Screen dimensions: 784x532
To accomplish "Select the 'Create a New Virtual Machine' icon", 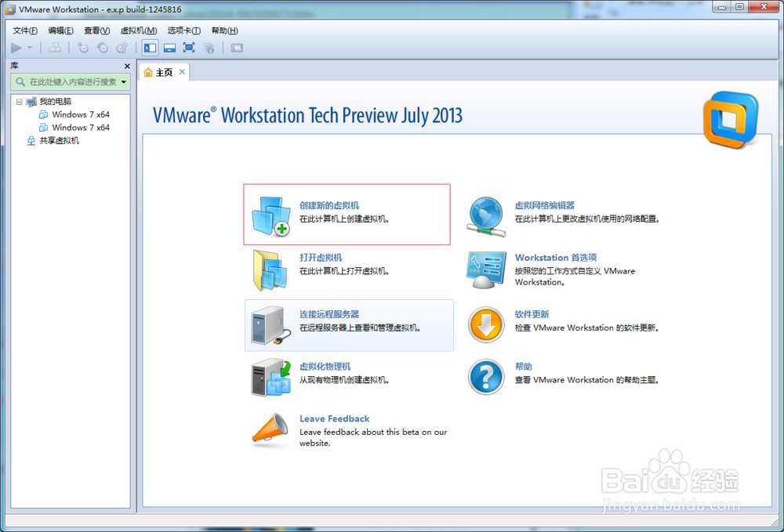I will [270, 215].
